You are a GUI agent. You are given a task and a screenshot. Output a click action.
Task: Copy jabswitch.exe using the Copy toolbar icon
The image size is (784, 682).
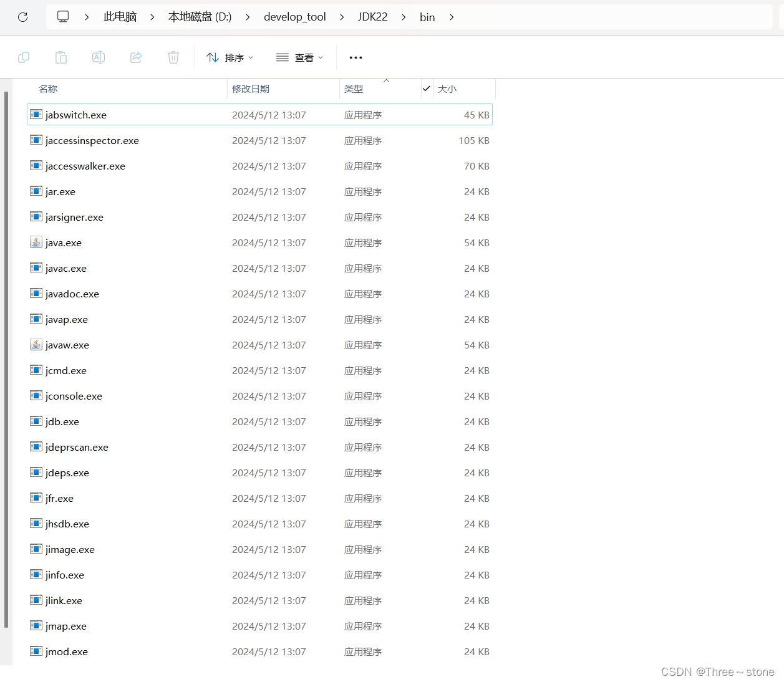coord(24,57)
